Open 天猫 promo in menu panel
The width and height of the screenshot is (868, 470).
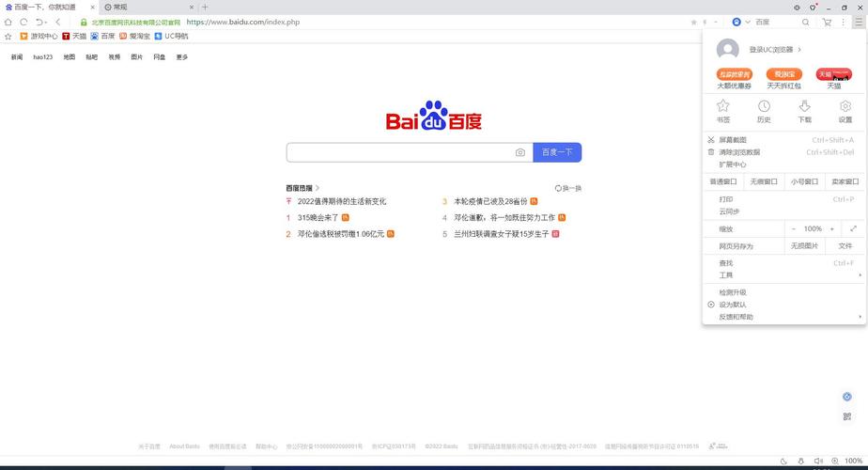click(833, 79)
